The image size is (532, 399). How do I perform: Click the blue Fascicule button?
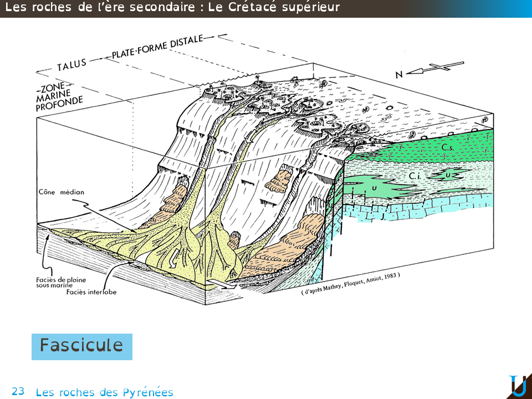[81, 346]
